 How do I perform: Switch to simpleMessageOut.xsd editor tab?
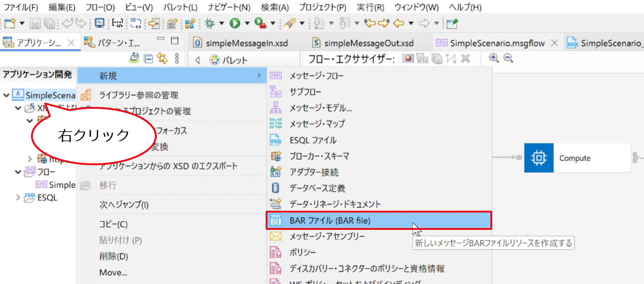click(x=369, y=43)
